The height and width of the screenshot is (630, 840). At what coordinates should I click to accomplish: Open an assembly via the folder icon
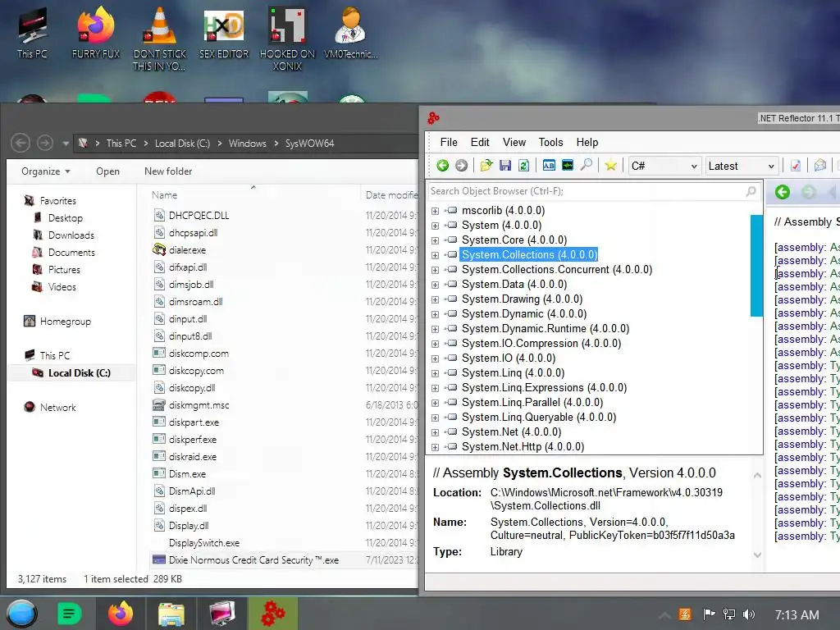[x=486, y=166]
